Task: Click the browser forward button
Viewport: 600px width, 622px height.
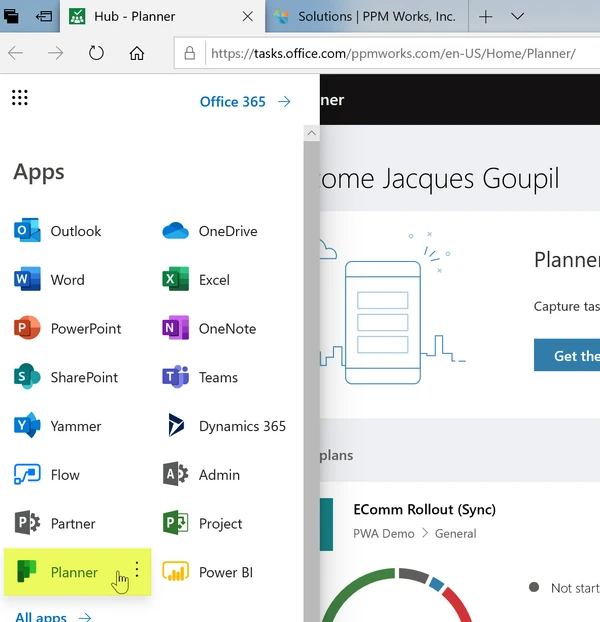Action: point(56,53)
